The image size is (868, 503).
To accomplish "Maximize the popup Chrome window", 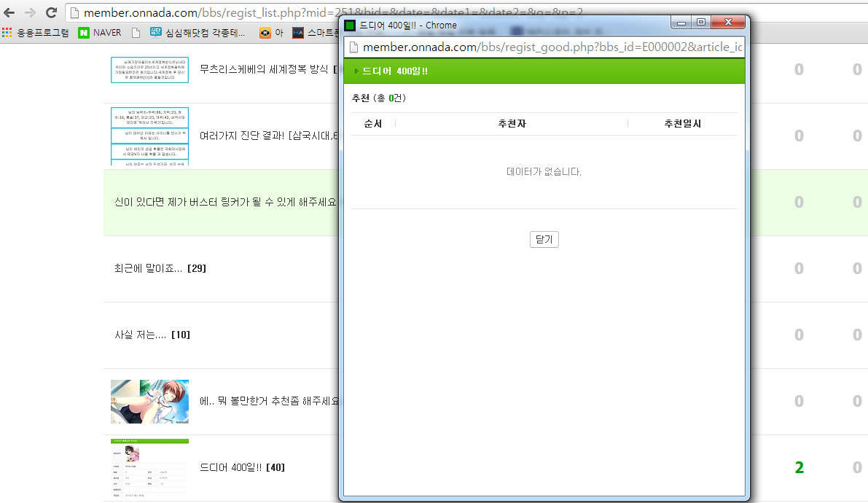I will pos(701,23).
